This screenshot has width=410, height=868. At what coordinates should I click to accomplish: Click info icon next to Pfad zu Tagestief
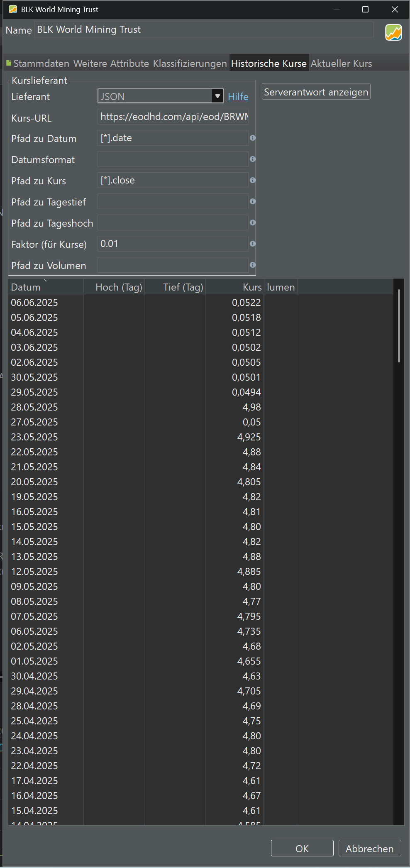pos(252,201)
